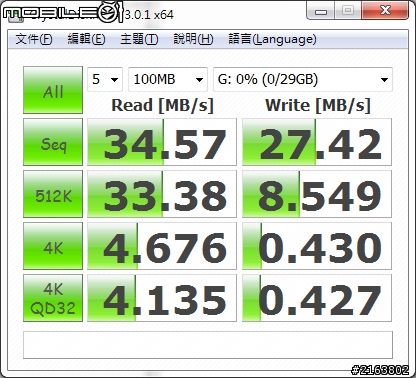Select the 4K QD32 write value 0.427
This screenshot has height=378, width=416.
coord(317,298)
